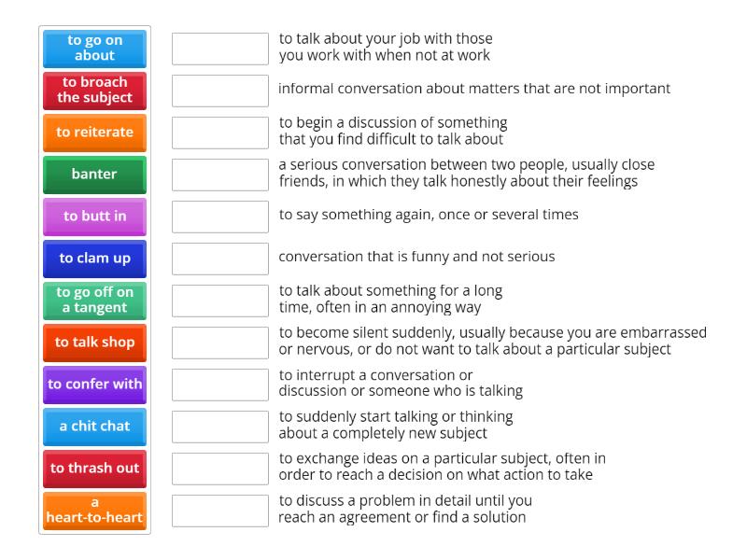Click the answer box beside 'talk about your job'
This screenshot has width=747, height=560.
(x=219, y=49)
